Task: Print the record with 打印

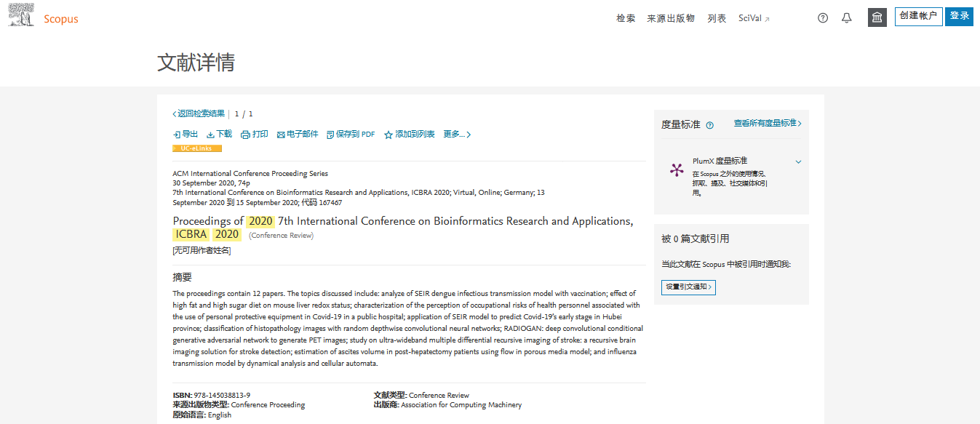Action: (x=255, y=135)
